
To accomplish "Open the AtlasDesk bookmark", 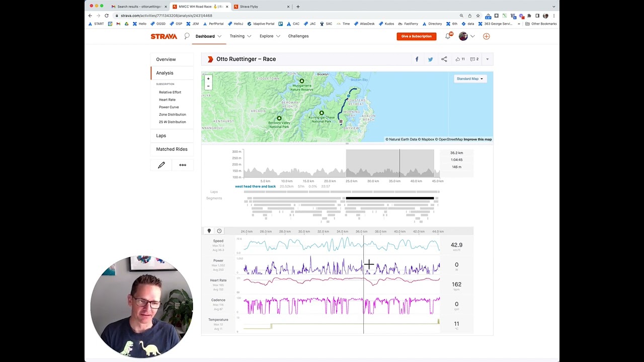I will (x=364, y=24).
